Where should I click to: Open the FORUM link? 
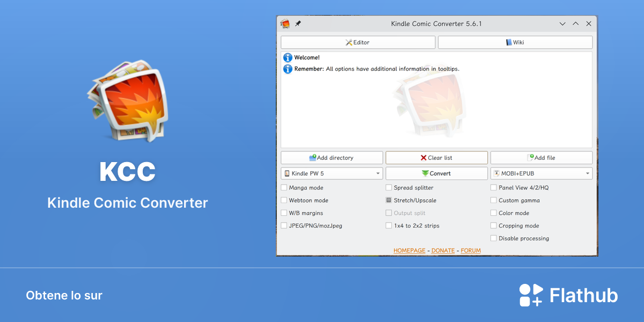pyautogui.click(x=471, y=251)
